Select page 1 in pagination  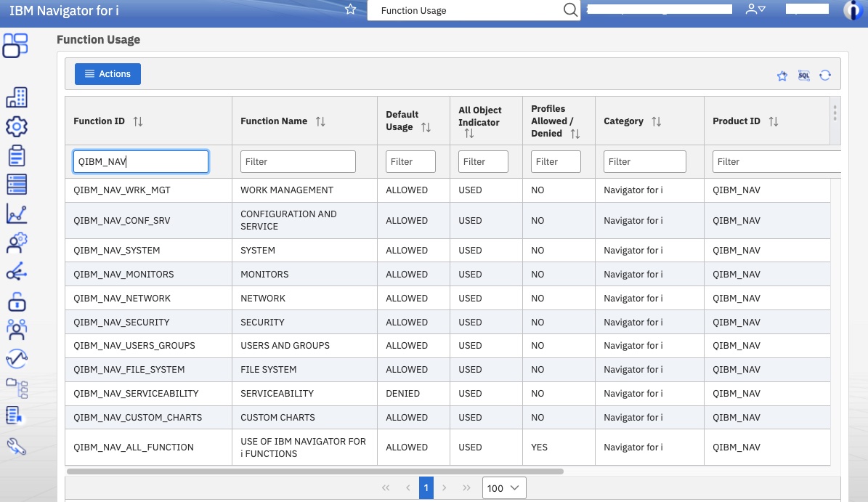426,487
